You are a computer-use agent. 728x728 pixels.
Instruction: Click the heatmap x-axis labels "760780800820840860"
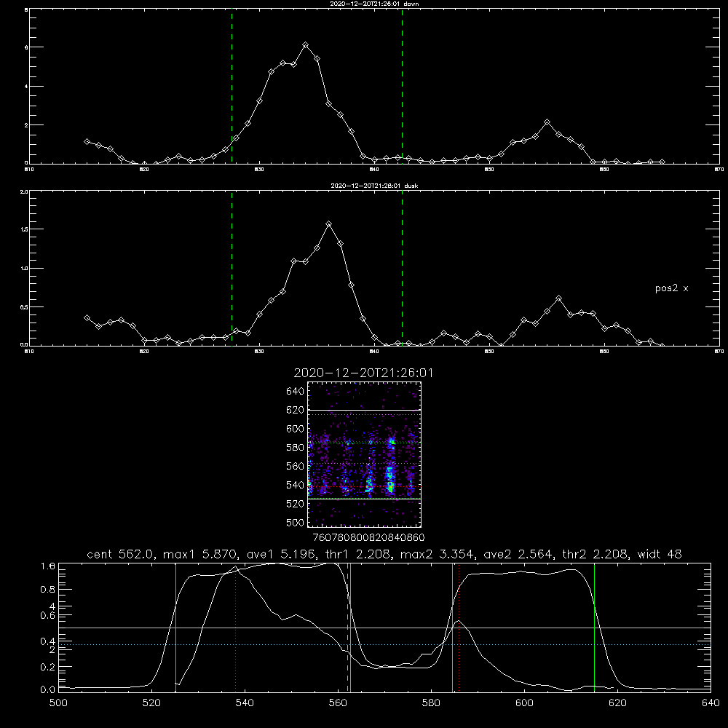[x=368, y=538]
